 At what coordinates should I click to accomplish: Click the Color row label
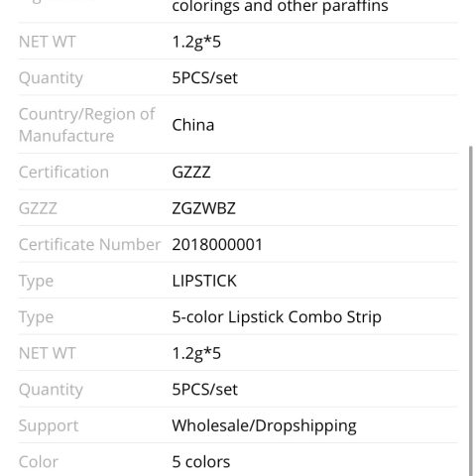tap(39, 462)
